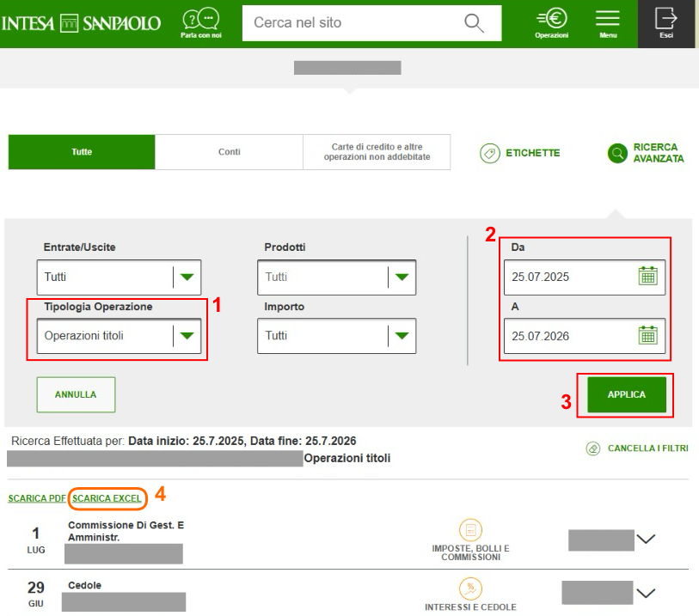Open Ricerca Avanzata magnifier icon
Screen dimensions: 699x616
coord(617,153)
